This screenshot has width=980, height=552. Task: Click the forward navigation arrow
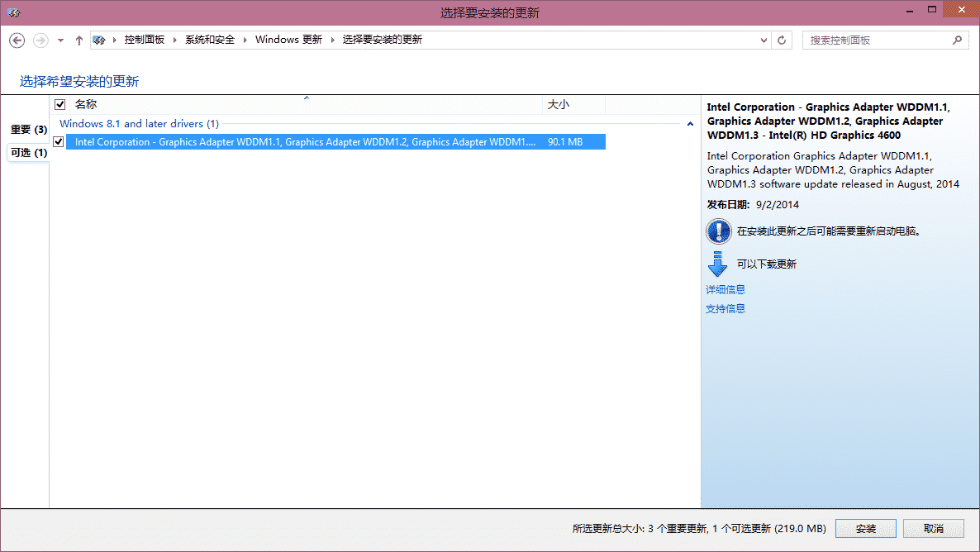click(40, 40)
